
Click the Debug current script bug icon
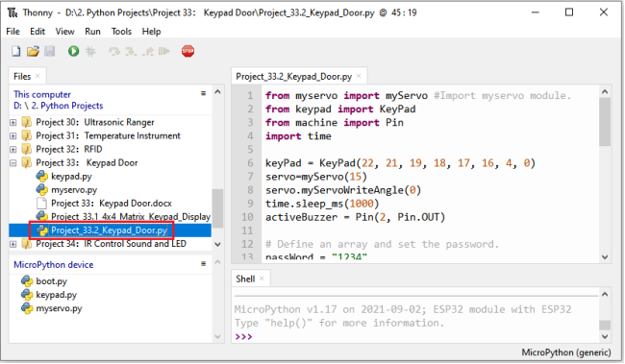pos(90,51)
